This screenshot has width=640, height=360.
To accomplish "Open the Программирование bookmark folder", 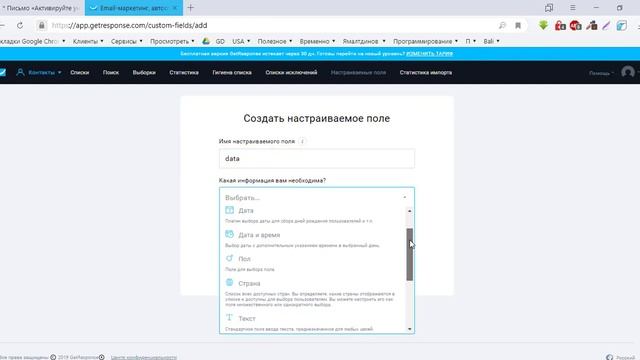I will (x=425, y=41).
